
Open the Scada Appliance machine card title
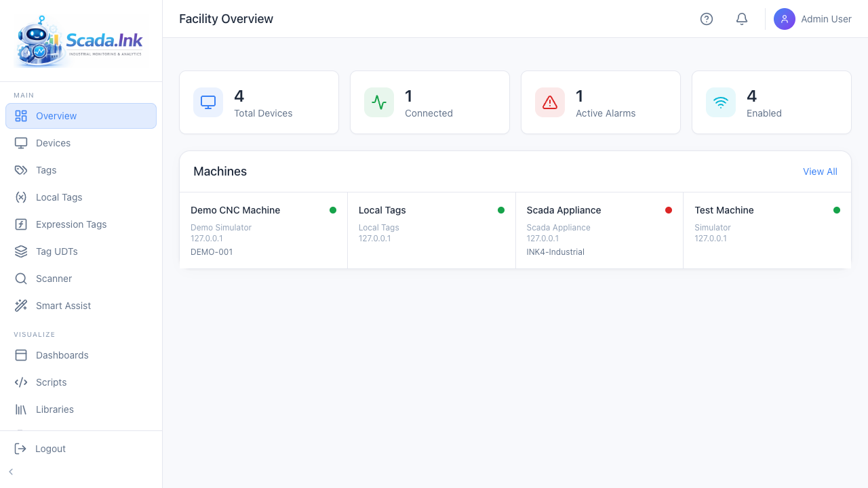pos(564,210)
